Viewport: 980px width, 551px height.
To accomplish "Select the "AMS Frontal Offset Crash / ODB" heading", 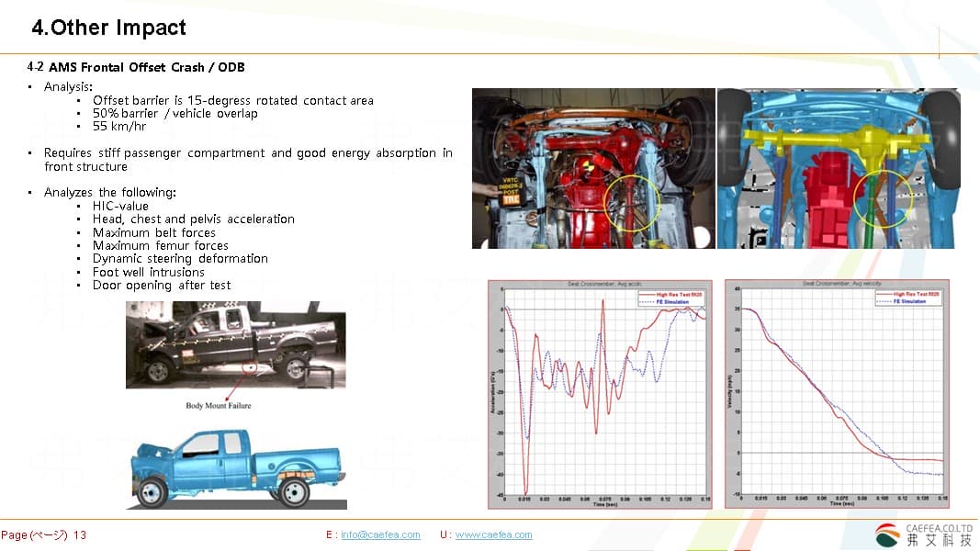I will click(146, 67).
